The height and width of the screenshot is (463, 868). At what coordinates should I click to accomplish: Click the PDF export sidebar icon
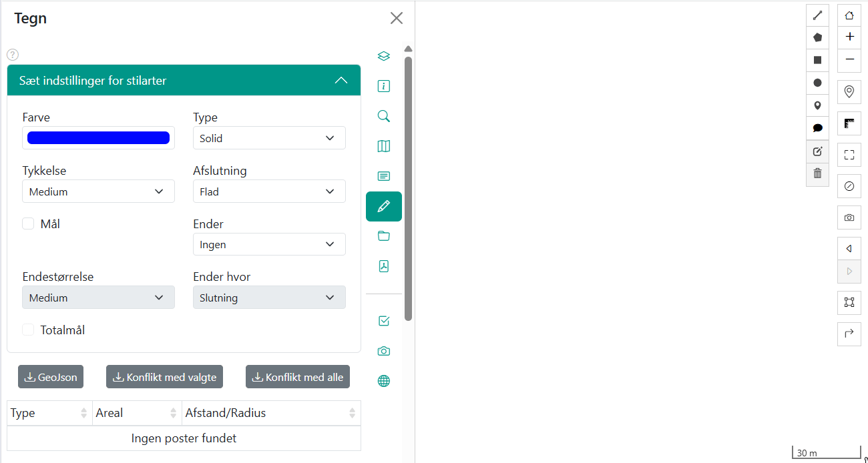(383, 266)
